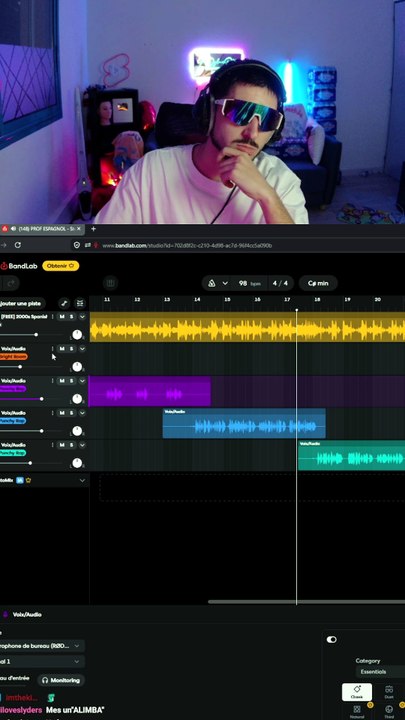405x720 pixels.
Task: Open the input channel dropdown
Action: 42,662
